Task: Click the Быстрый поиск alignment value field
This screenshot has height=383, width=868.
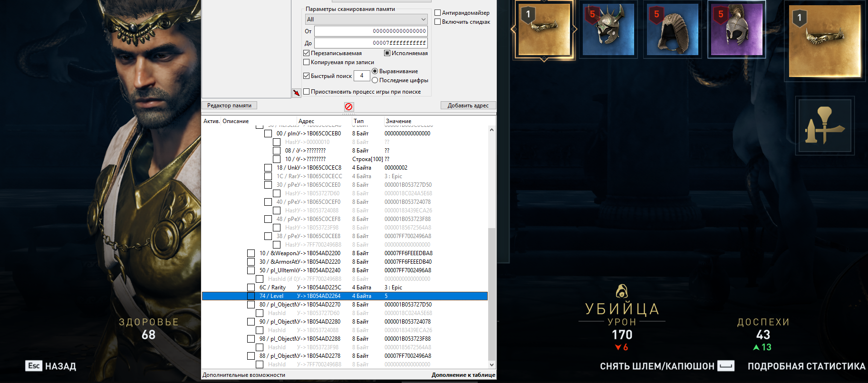Action: pos(362,76)
